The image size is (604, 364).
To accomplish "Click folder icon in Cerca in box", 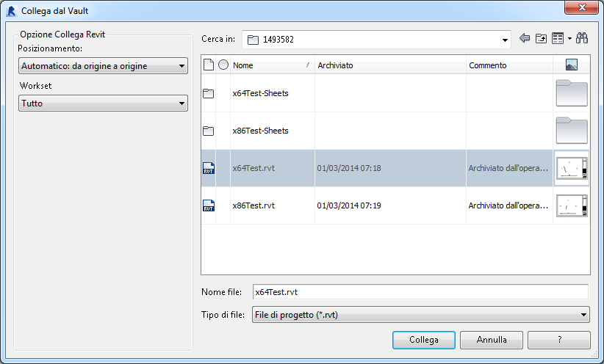I will (253, 40).
